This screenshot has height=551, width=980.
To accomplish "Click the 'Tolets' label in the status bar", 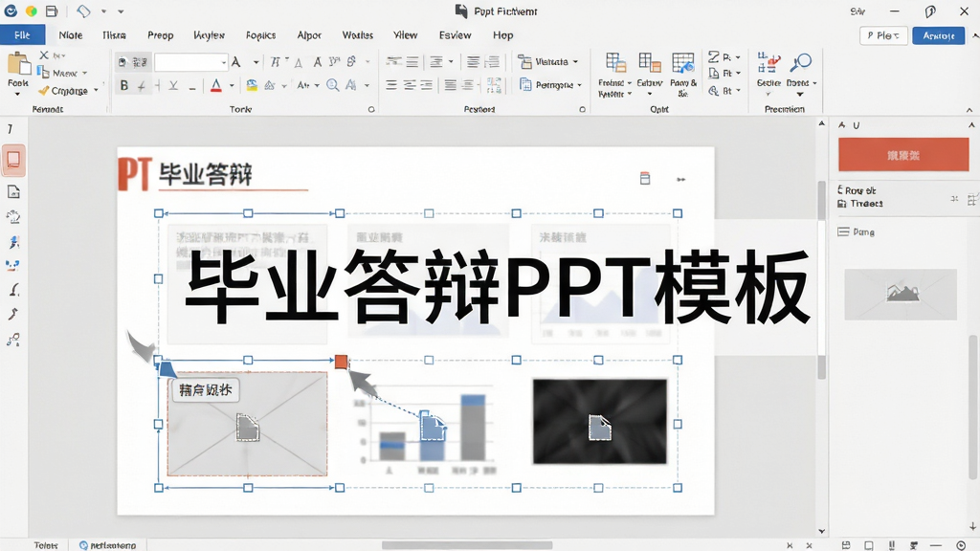I will tap(46, 545).
